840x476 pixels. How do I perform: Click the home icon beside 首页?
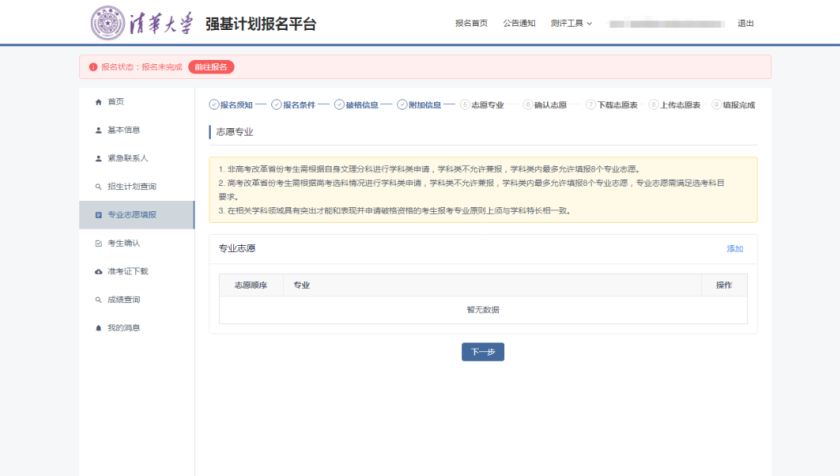tap(99, 102)
